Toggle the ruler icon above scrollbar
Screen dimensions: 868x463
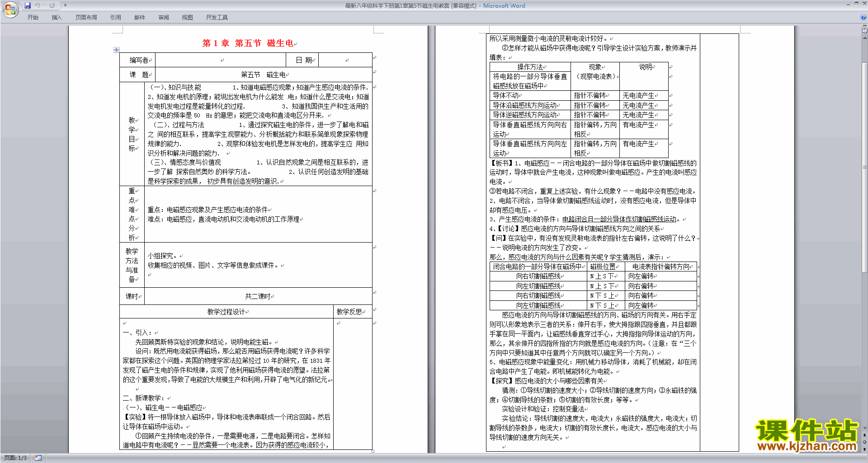click(x=865, y=31)
